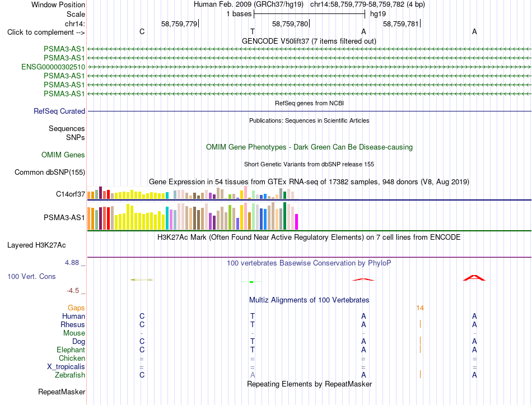Open the 100 Vert. Cons track label
This screenshot has width=532, height=405.
click(x=31, y=276)
